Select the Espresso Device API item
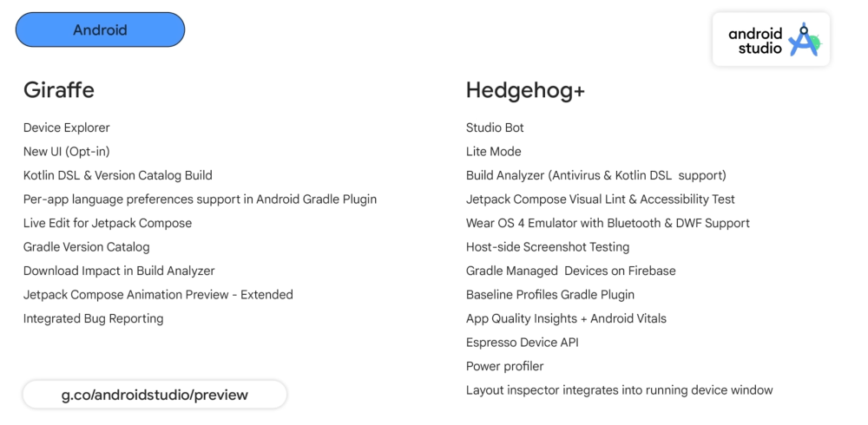This screenshot has height=425, width=868. pos(523,343)
